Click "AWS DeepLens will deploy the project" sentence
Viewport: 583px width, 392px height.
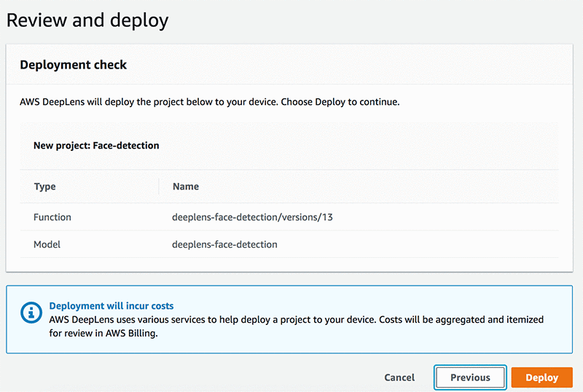(x=146, y=102)
